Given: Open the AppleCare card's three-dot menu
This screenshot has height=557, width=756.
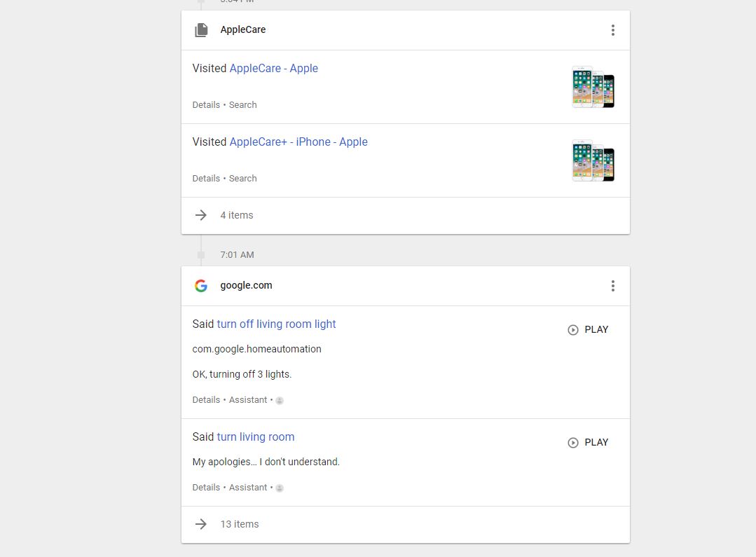Looking at the screenshot, I should click(613, 30).
